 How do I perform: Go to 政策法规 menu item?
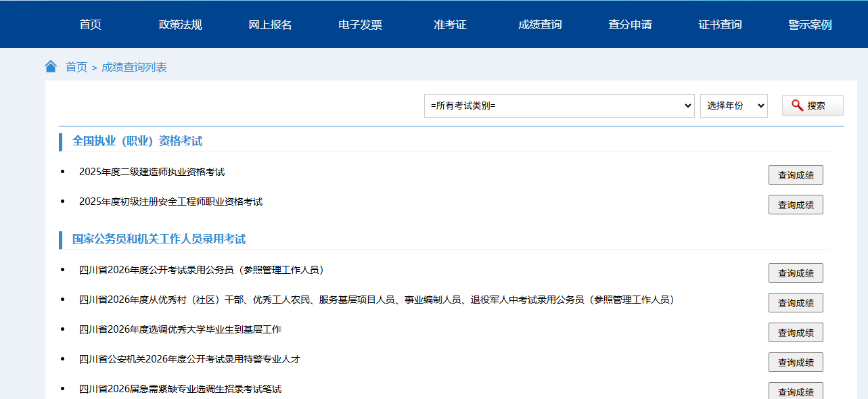[x=180, y=25]
